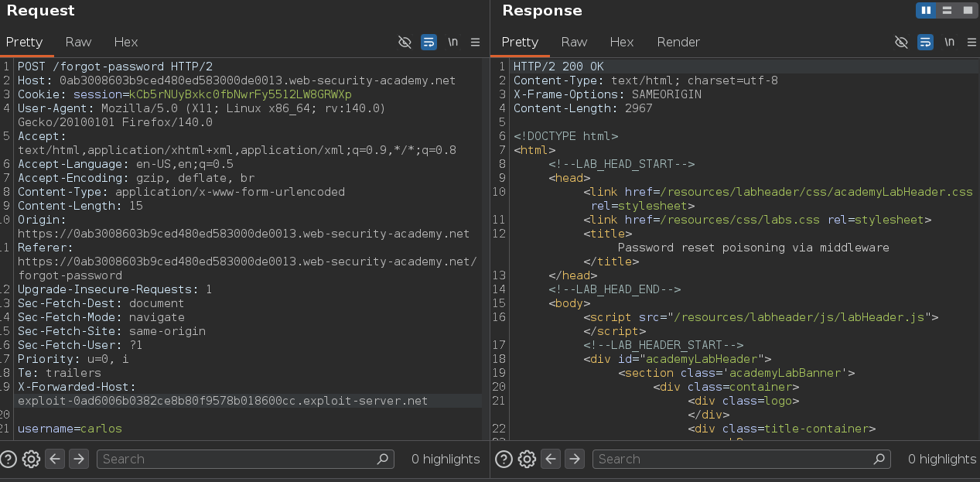Switch to Request Pretty tab
980x482 pixels.
click(x=25, y=42)
